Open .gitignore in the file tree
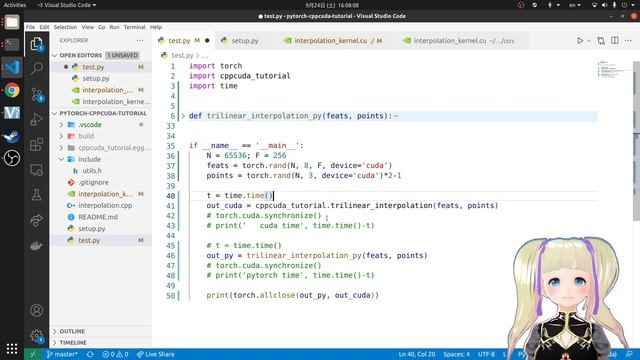 click(93, 182)
